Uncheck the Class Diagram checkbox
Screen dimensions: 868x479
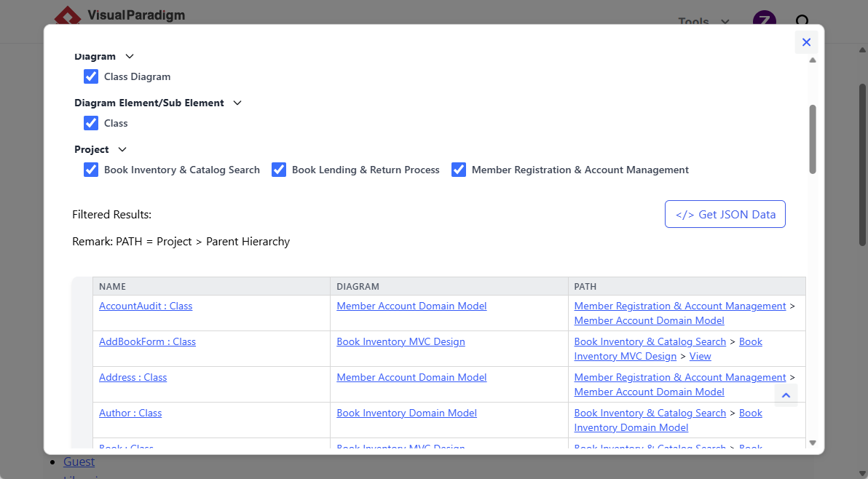click(x=91, y=76)
